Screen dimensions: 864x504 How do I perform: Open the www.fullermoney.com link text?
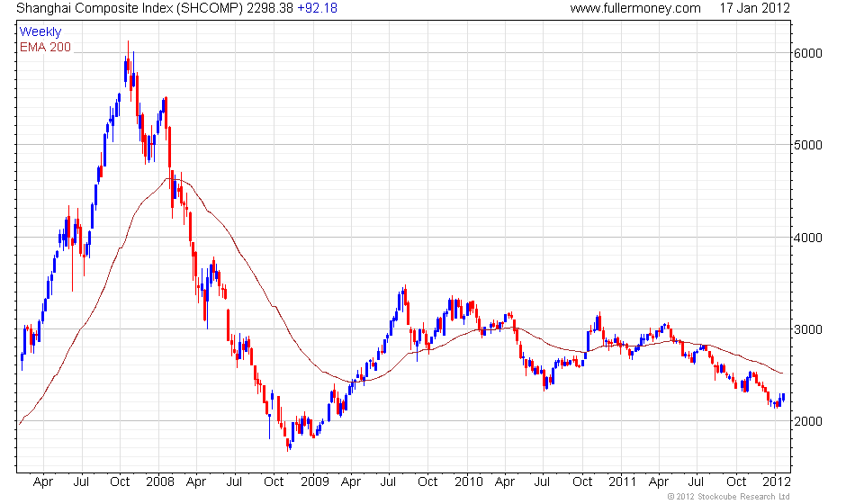635,8
